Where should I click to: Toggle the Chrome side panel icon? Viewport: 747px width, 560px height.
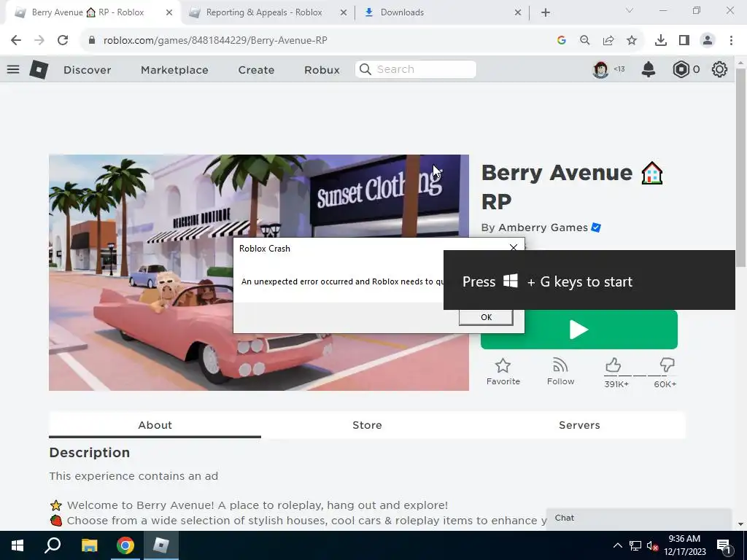(x=684, y=41)
